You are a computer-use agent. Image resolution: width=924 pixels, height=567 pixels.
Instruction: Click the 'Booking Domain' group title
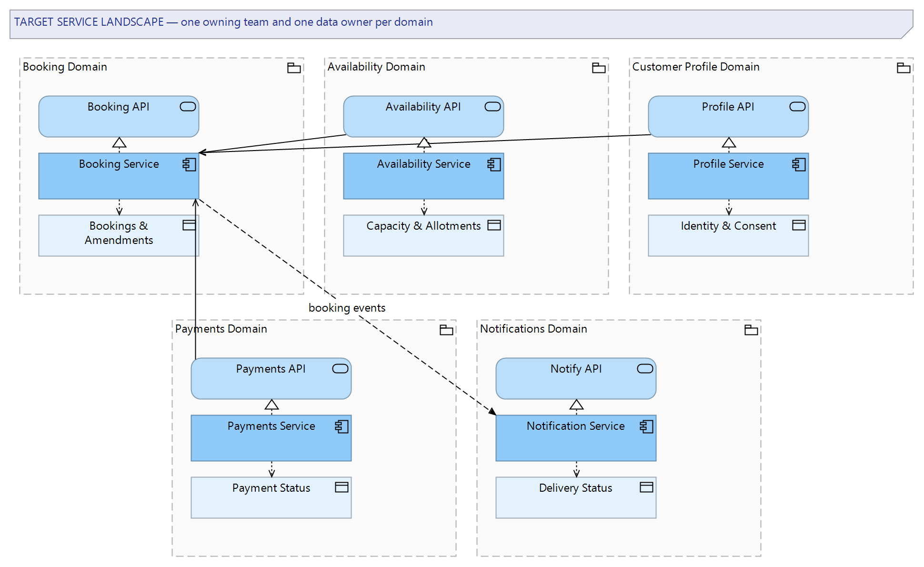click(x=65, y=67)
